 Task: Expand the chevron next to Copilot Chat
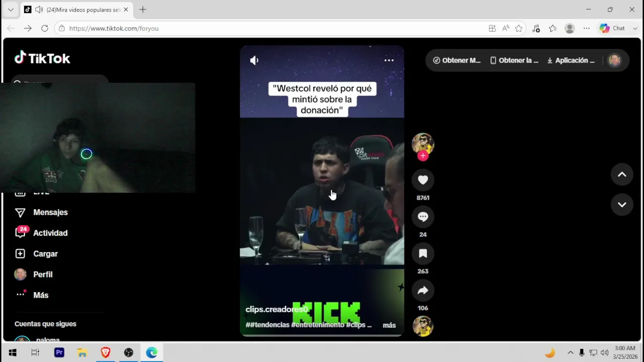click(x=636, y=28)
